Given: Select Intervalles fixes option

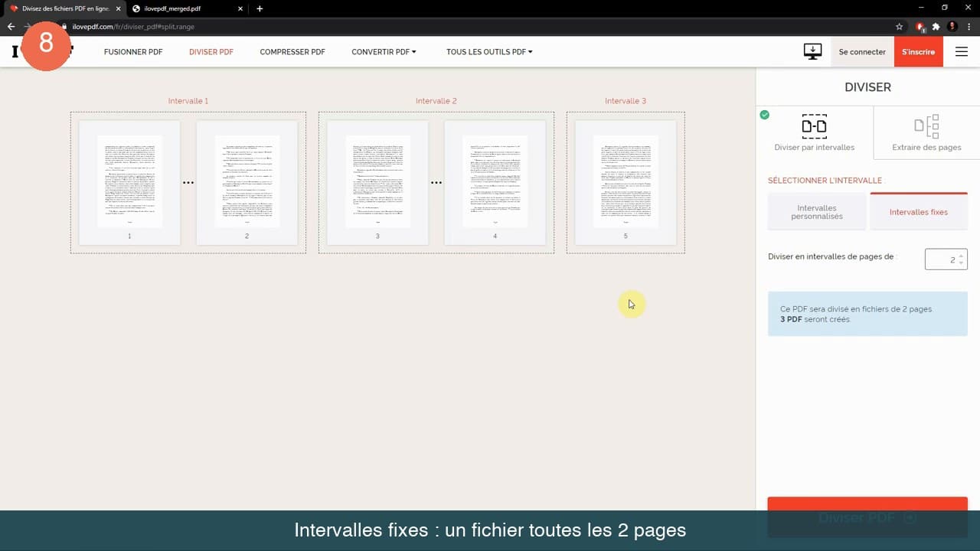Looking at the screenshot, I should 919,212.
